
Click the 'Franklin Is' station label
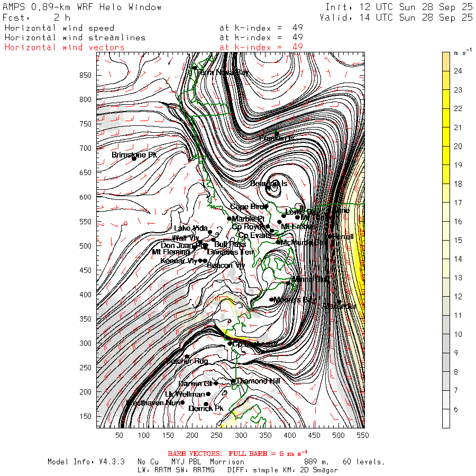point(277,139)
